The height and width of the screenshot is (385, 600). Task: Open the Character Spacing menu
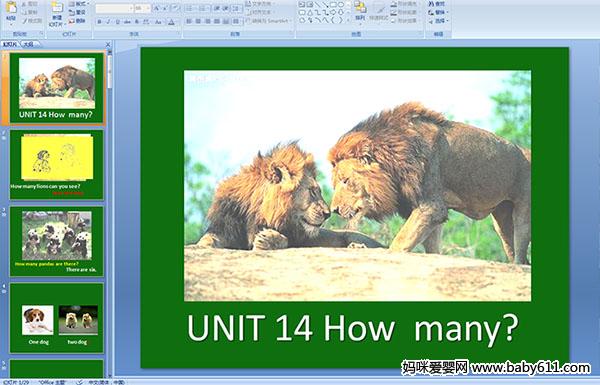pos(146,22)
